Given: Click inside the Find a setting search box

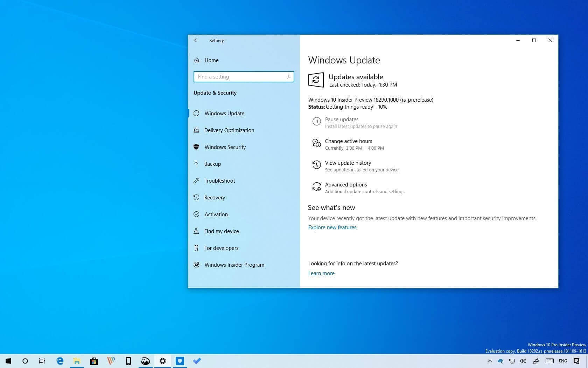Looking at the screenshot, I should pos(244,76).
